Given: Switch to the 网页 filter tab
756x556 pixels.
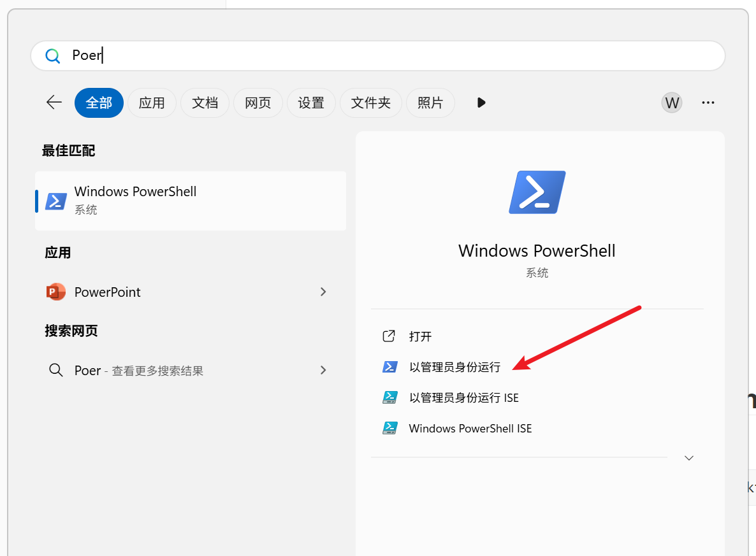Looking at the screenshot, I should (258, 103).
